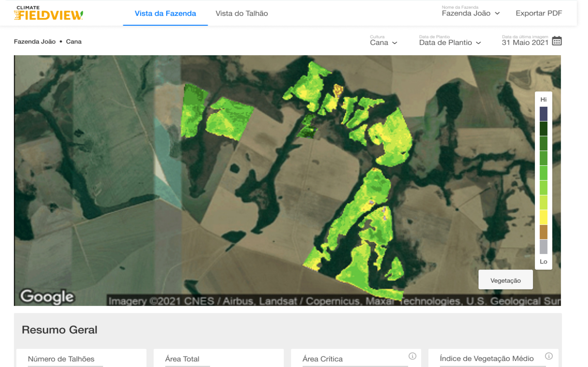Open the calendar date picker icon
This screenshot has width=588, height=367.
[x=557, y=41]
